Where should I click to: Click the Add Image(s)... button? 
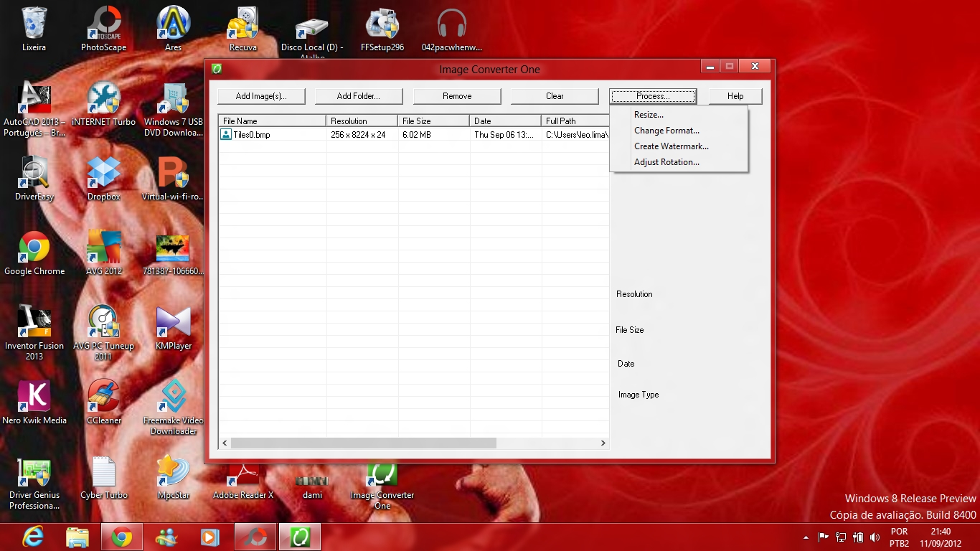pos(261,96)
